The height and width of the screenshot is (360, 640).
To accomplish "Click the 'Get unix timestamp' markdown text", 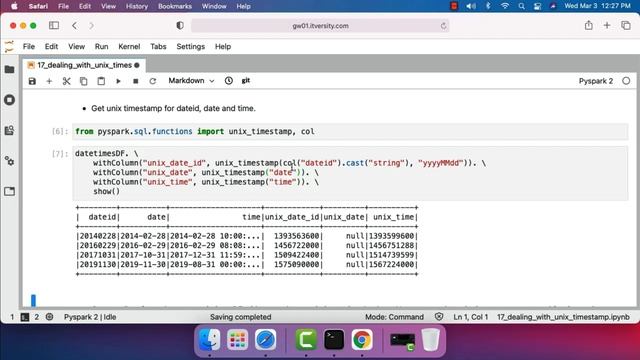I will [x=173, y=108].
